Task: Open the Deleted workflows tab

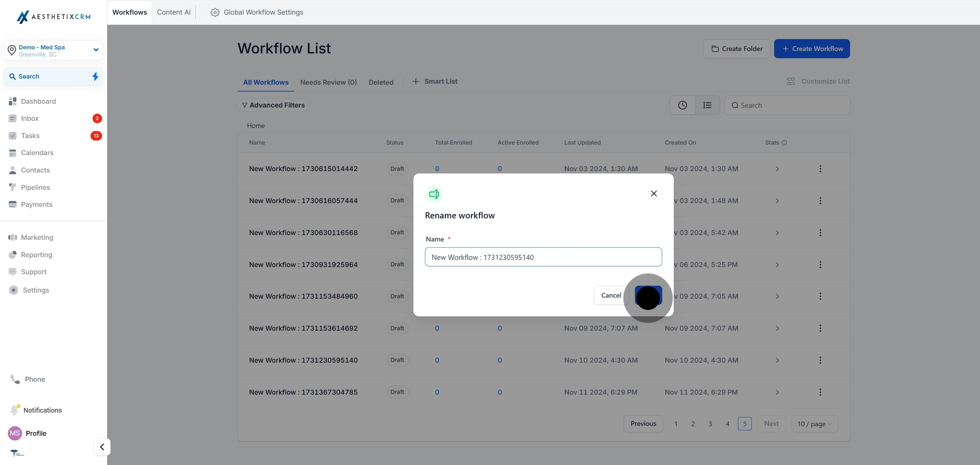Action: pyautogui.click(x=381, y=82)
